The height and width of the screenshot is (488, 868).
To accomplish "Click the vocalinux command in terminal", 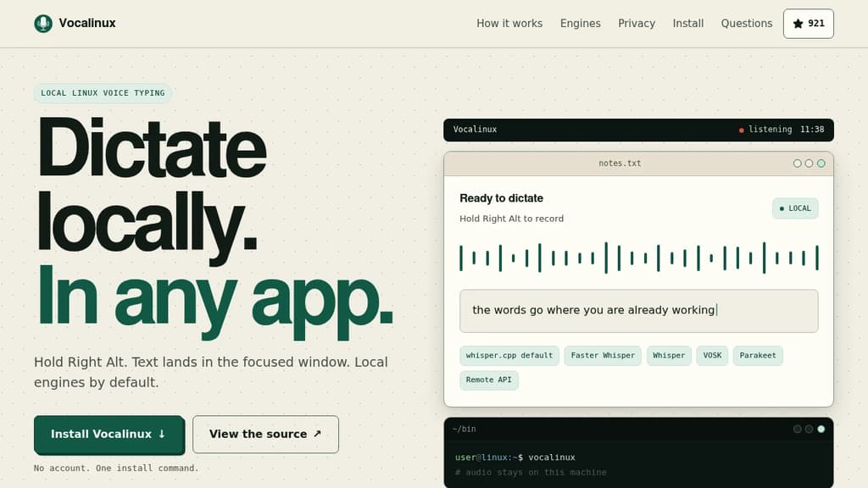I will click(551, 457).
